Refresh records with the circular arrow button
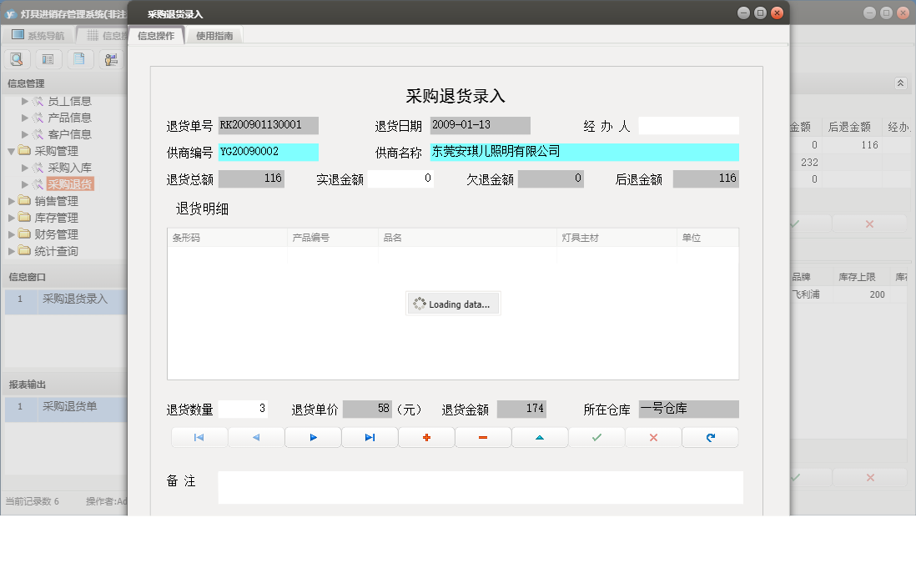 pyautogui.click(x=710, y=436)
